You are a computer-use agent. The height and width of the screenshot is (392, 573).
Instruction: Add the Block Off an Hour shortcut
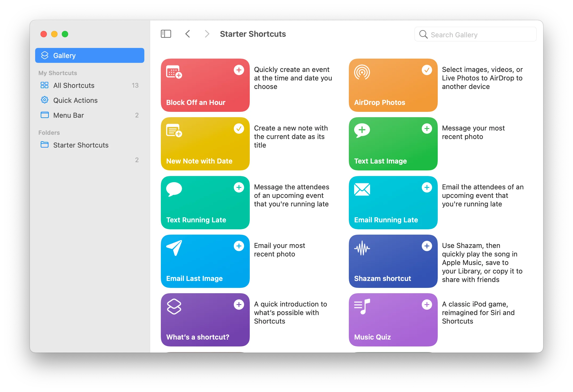pos(239,70)
